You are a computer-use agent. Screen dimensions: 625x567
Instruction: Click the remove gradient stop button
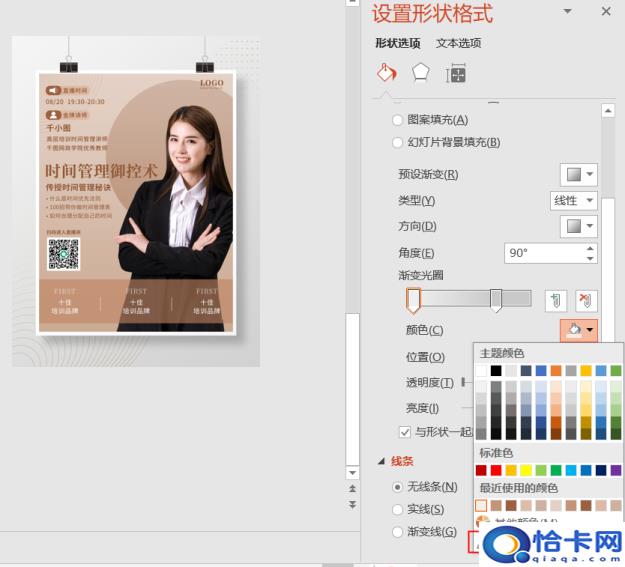(586, 300)
